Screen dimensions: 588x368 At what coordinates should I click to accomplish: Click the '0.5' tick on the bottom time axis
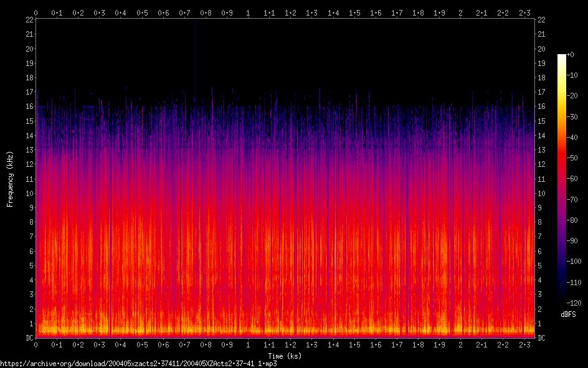coord(142,345)
